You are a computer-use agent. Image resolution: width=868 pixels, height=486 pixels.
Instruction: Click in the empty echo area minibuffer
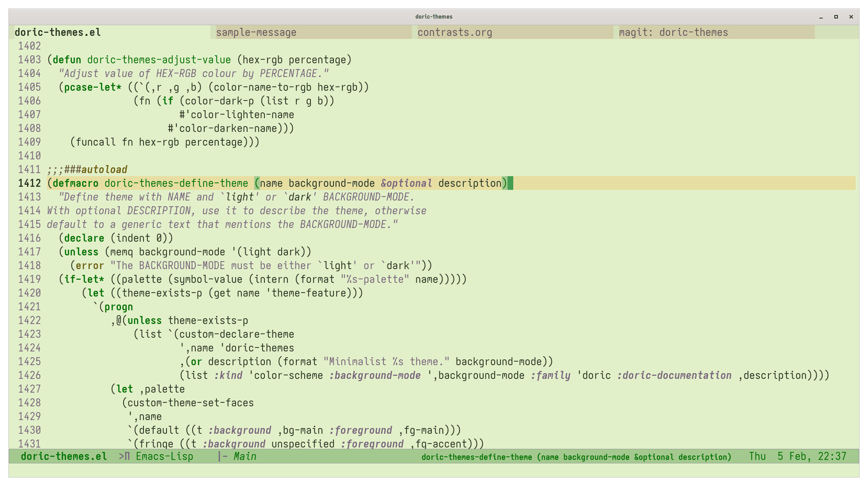[x=434, y=470]
